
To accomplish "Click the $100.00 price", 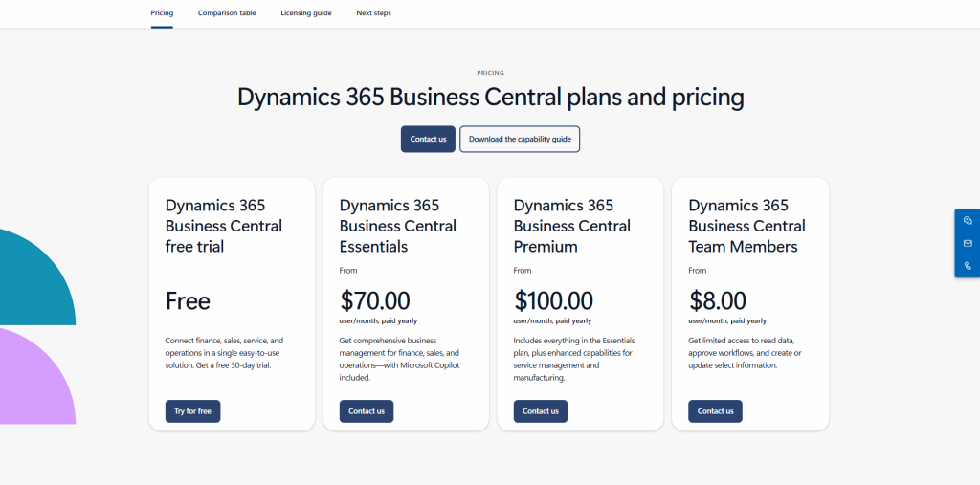I will click(x=553, y=300).
